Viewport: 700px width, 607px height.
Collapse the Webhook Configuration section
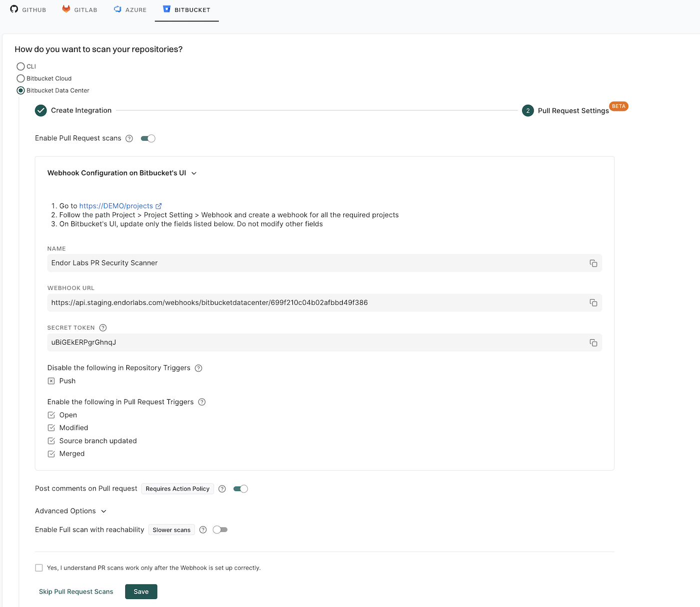coord(194,173)
